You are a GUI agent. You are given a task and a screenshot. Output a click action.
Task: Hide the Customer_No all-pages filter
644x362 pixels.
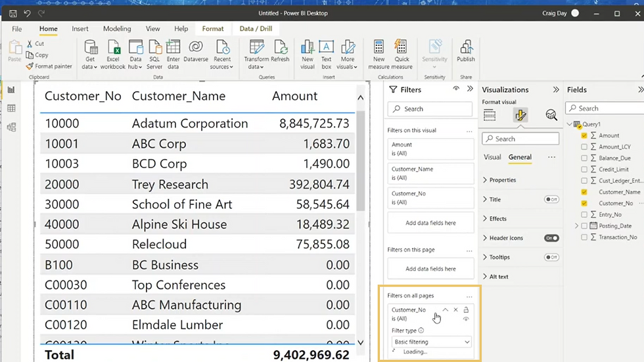click(466, 319)
